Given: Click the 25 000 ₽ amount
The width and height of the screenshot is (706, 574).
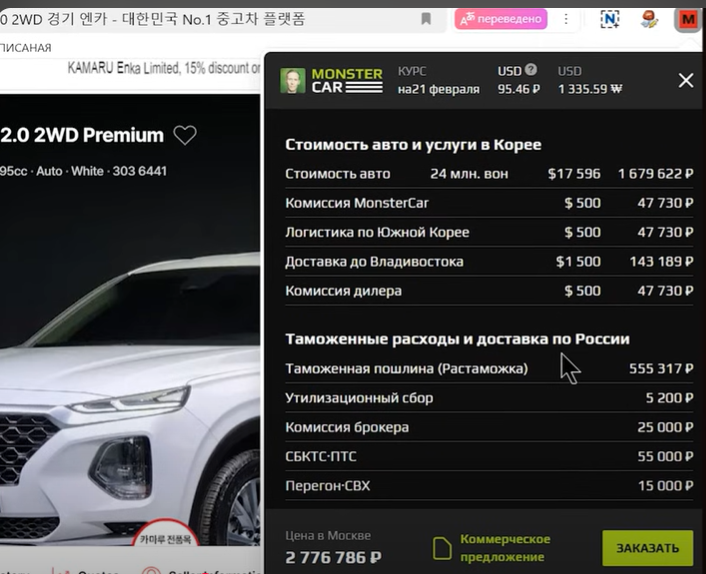Looking at the screenshot, I should pos(665,427).
